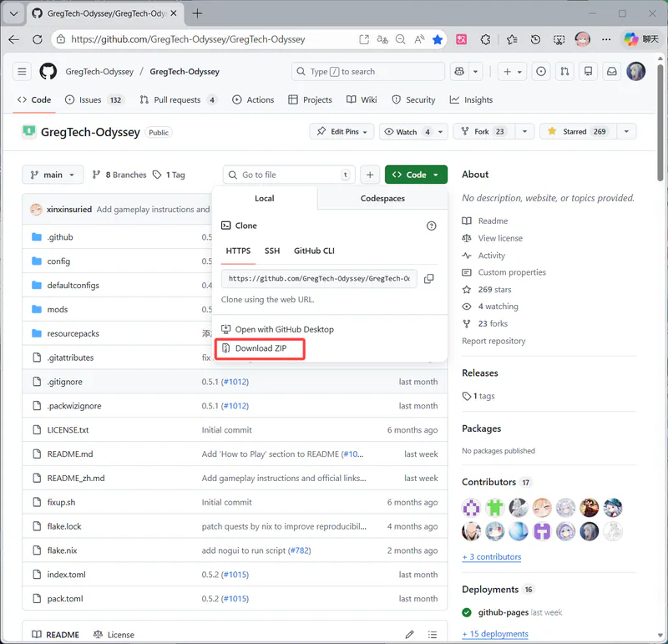Go back to previous browser page
The image size is (668, 644).
[x=14, y=39]
